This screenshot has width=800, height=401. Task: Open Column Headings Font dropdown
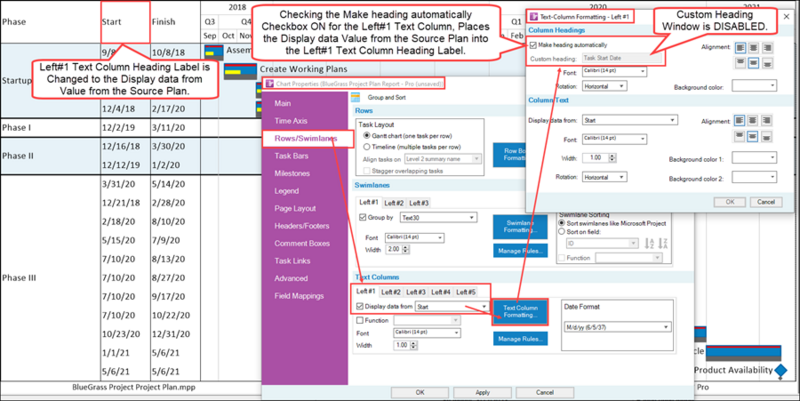tap(614, 72)
